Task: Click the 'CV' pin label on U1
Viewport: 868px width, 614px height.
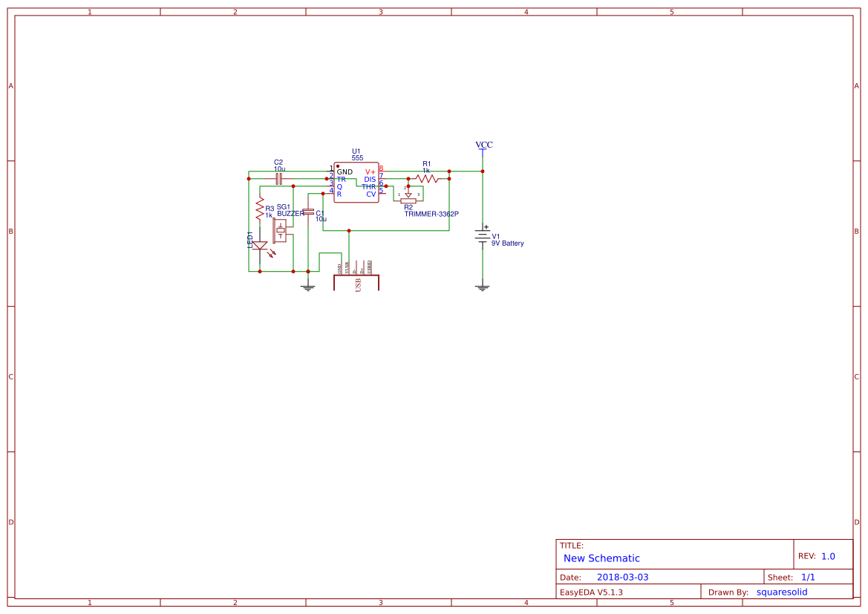Action: tap(371, 194)
